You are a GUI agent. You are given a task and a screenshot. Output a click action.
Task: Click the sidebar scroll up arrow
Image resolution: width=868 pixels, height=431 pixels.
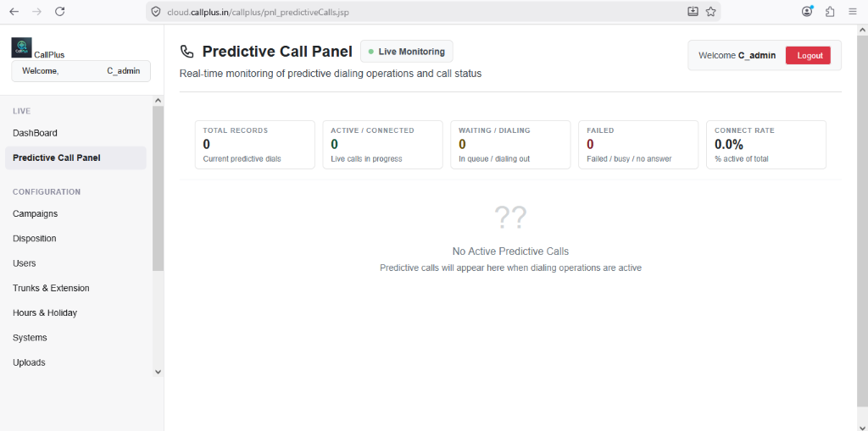[x=159, y=101]
